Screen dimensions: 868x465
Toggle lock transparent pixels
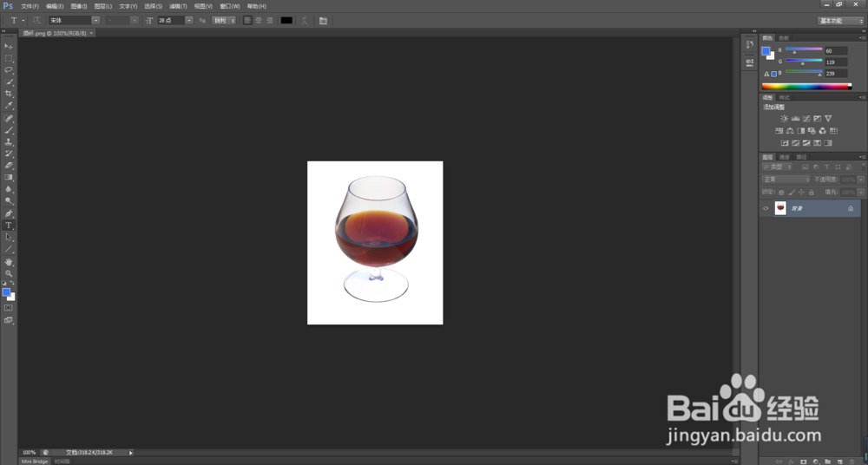pos(781,192)
